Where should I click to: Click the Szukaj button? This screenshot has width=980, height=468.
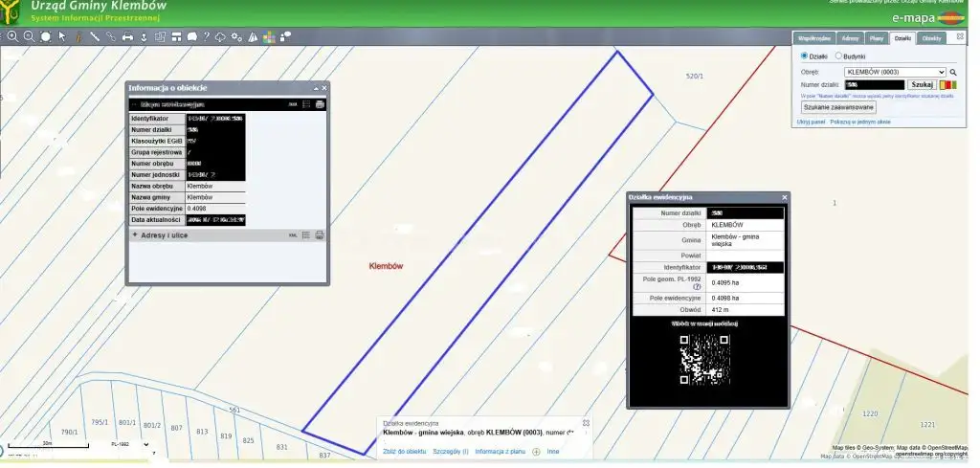pyautogui.click(x=921, y=84)
